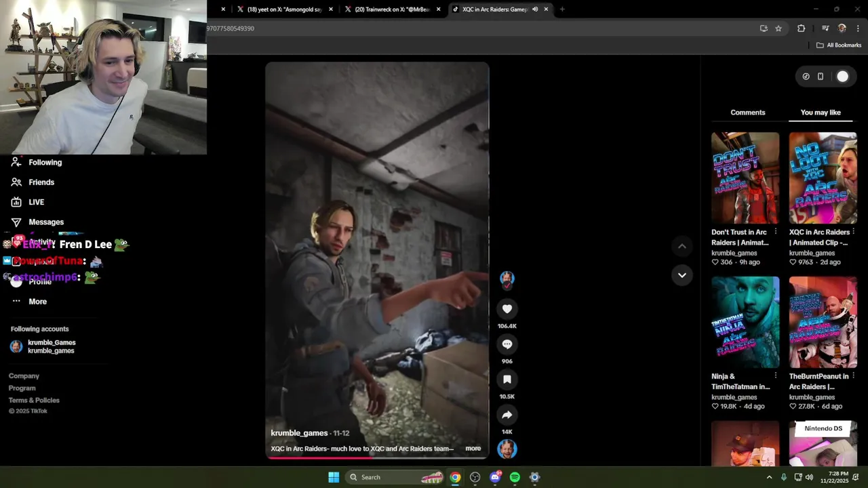Viewport: 868px width, 488px height.
Task: Close the 'Trainwreck on X' tab
Action: point(439,9)
